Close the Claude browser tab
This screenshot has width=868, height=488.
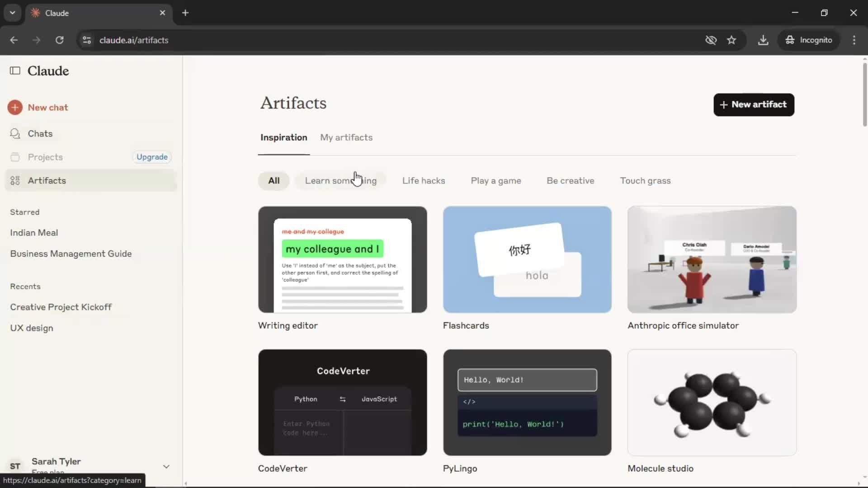pyautogui.click(x=162, y=13)
